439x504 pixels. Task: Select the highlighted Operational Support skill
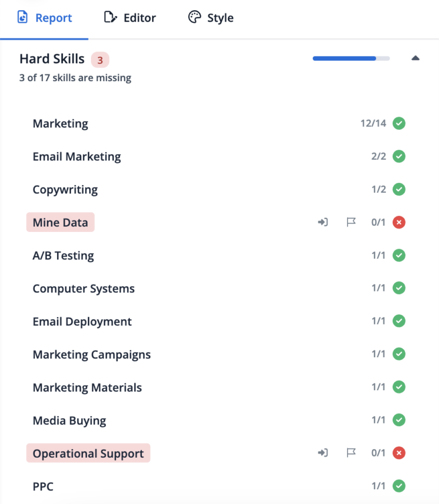tap(88, 453)
